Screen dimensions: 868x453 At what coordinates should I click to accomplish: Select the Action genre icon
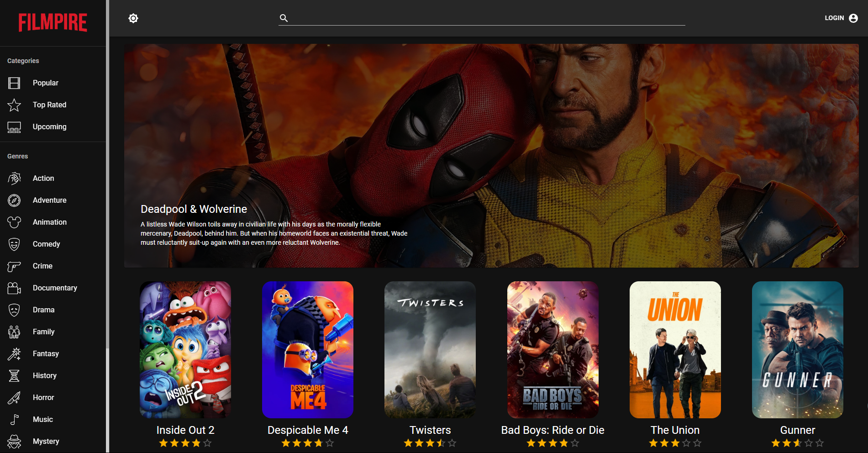pos(14,179)
